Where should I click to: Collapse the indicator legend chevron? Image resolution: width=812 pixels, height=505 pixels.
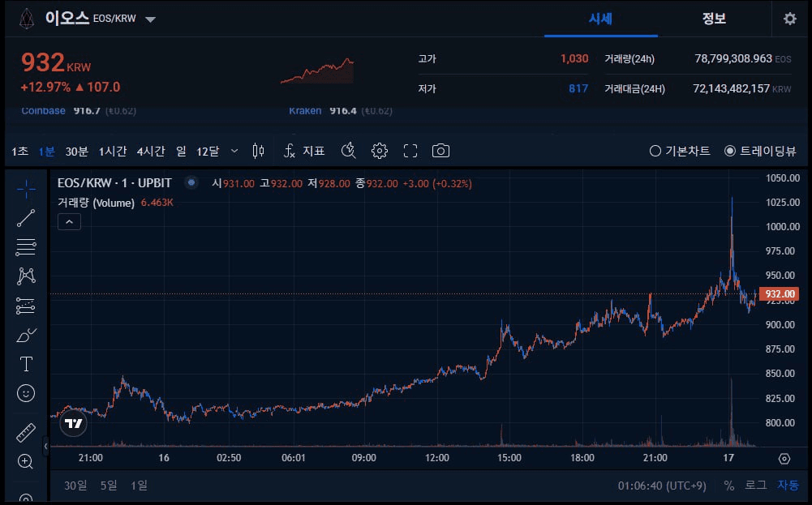(70, 222)
